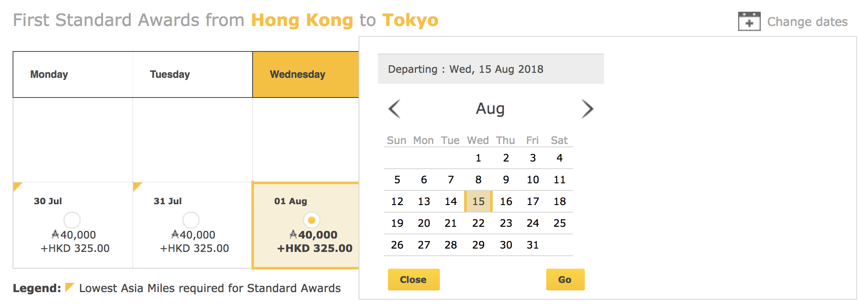868x308 pixels.
Task: Open the Change dates link
Action: [x=807, y=21]
